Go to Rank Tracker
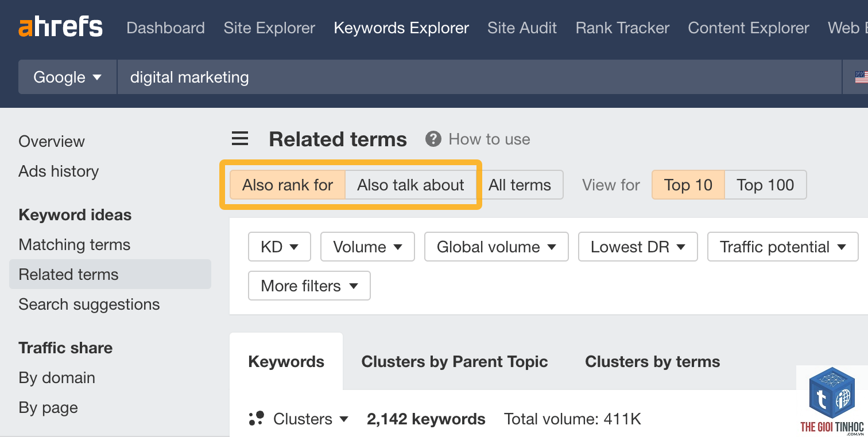Viewport: 868px width, 437px height. 622,28
